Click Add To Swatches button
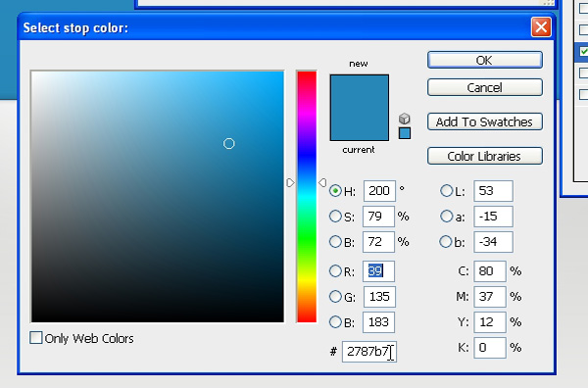Viewport: 588px width, 388px height. pyautogui.click(x=485, y=121)
